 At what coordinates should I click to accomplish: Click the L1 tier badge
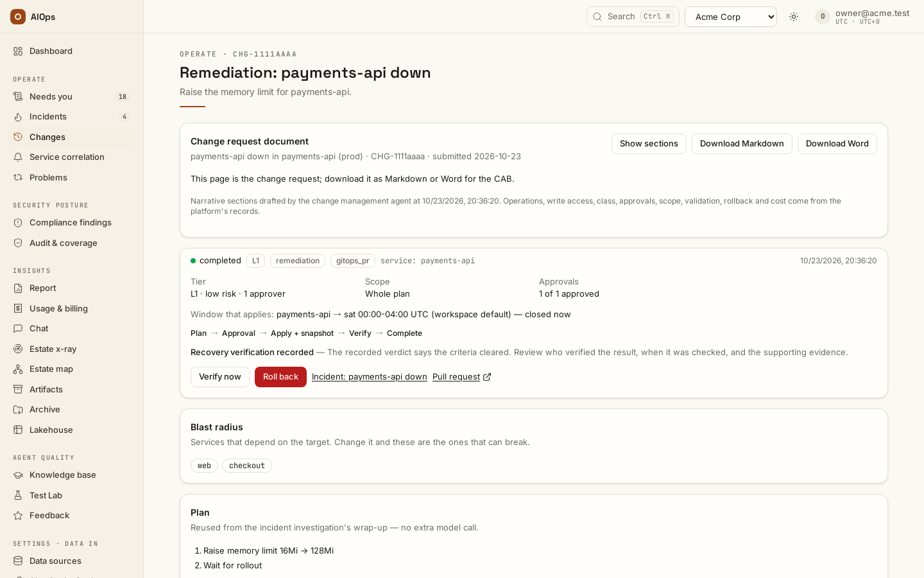coord(255,261)
